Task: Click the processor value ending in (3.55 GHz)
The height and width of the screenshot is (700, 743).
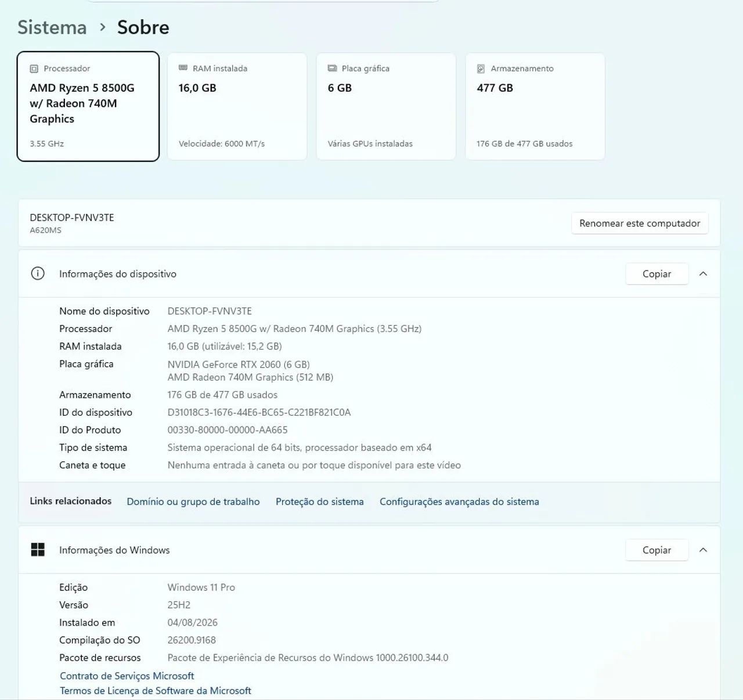Action: click(x=294, y=329)
